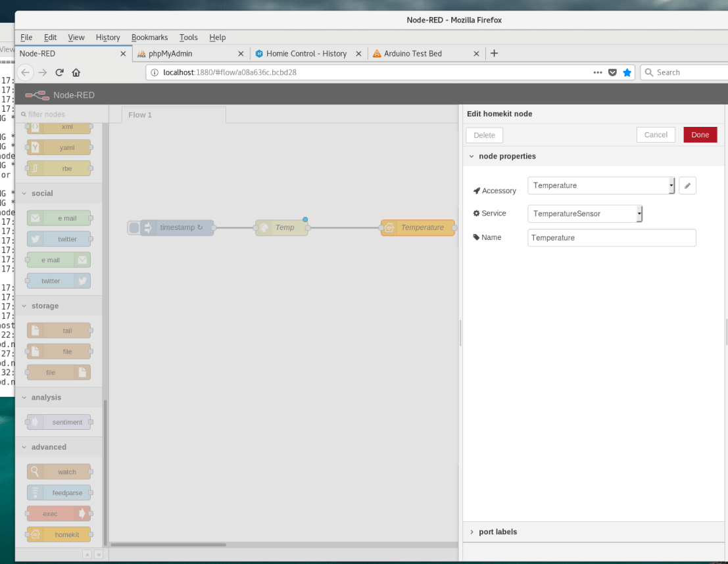Open the Edit menu
The image size is (728, 564).
coord(50,37)
